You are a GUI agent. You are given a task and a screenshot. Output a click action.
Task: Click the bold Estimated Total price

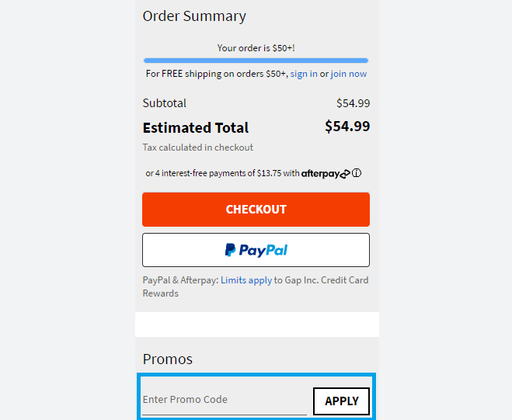[x=347, y=127]
